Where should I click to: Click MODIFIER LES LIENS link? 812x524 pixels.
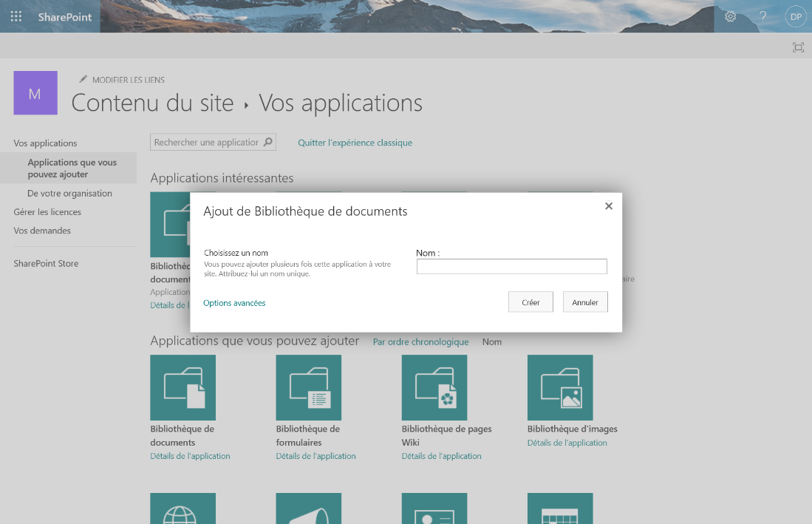(129, 80)
